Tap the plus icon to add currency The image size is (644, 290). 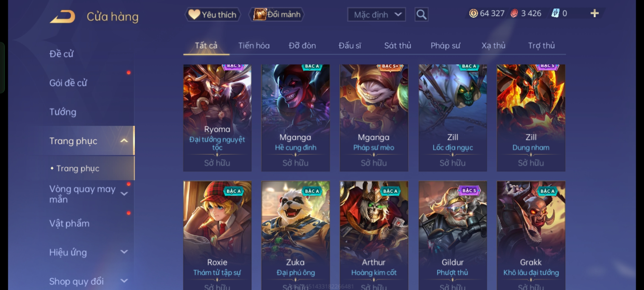[595, 13]
